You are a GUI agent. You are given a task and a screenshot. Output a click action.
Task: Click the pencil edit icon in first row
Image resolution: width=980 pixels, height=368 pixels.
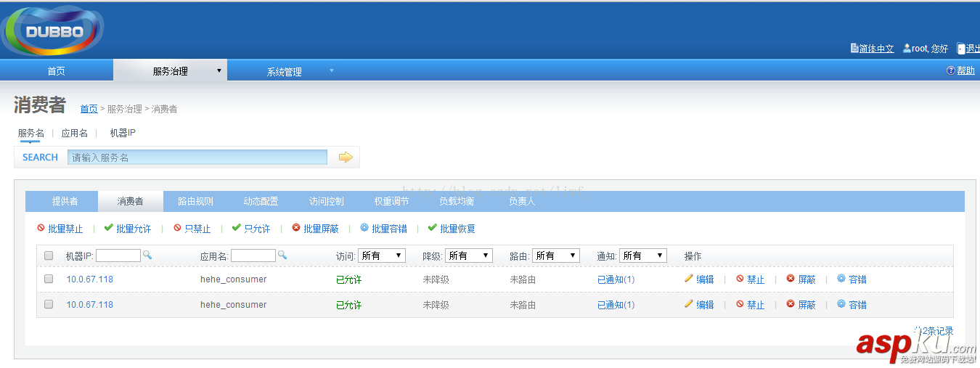(688, 278)
